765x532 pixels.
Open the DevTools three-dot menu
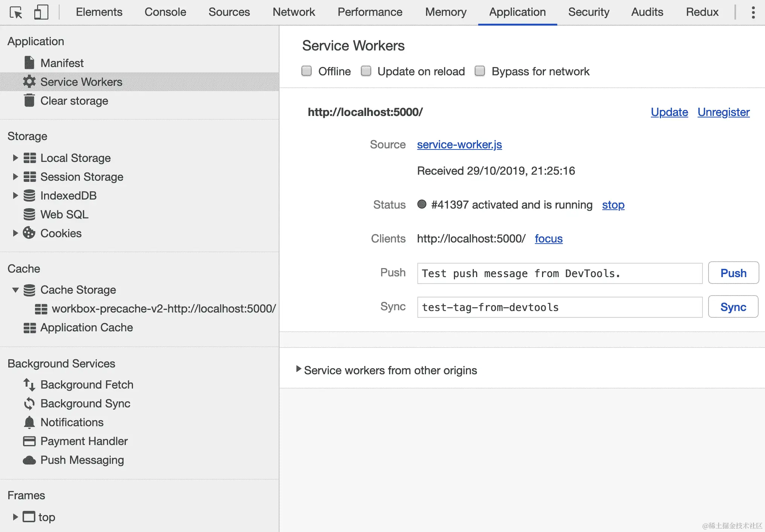point(753,12)
